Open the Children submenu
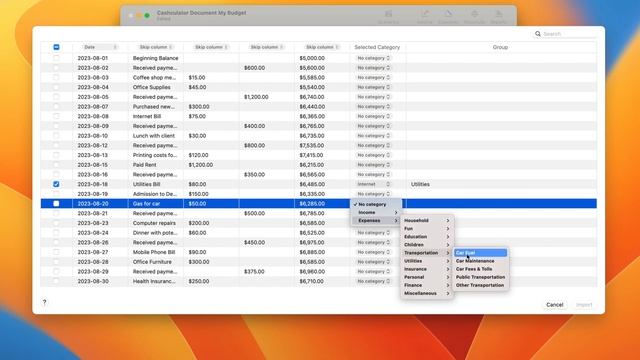The width and height of the screenshot is (640, 360). [427, 245]
